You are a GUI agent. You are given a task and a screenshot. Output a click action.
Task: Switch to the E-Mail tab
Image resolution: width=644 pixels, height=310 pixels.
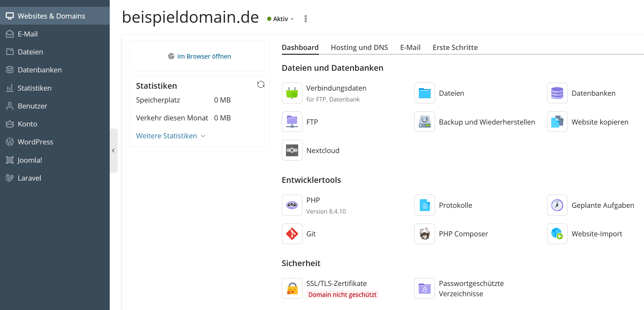tap(410, 47)
